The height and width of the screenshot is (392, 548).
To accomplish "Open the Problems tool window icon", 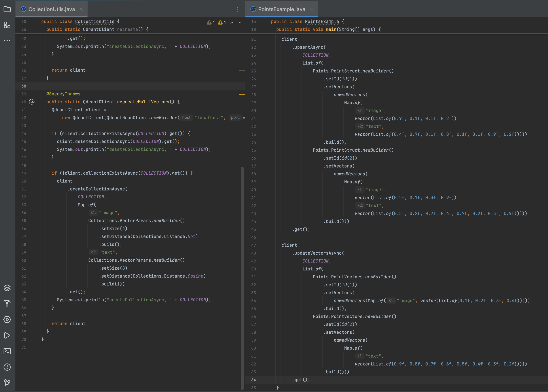I will coord(7,367).
